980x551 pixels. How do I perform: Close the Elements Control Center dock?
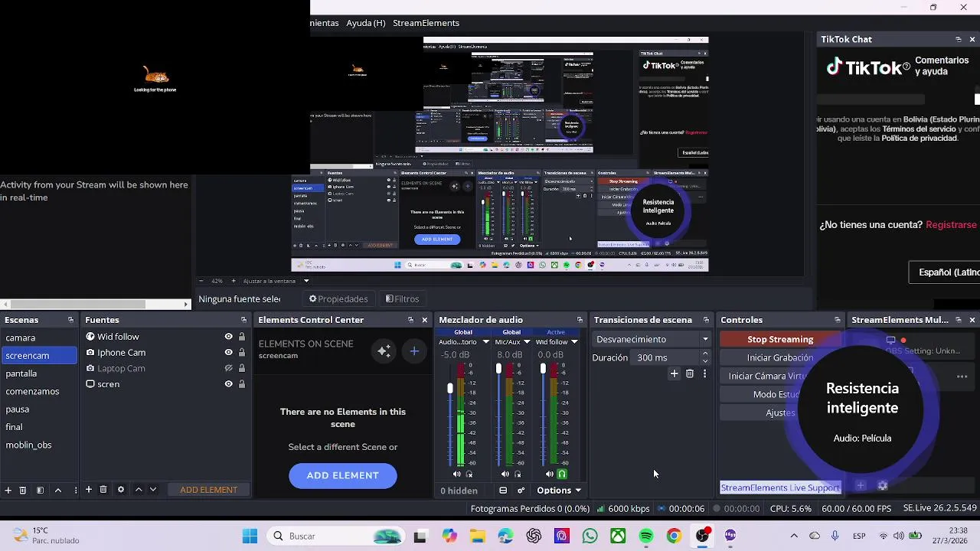(x=425, y=320)
